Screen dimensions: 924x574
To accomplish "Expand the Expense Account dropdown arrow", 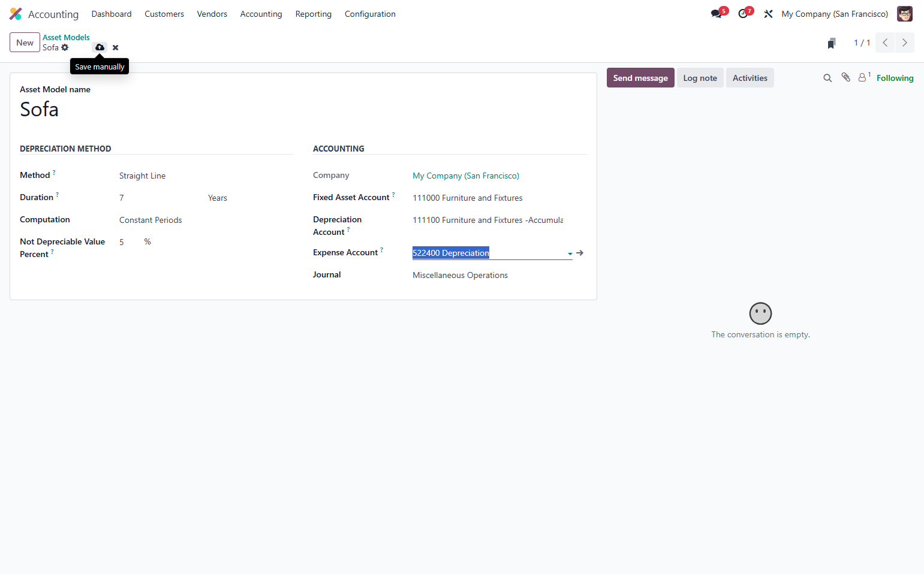I will coord(570,253).
